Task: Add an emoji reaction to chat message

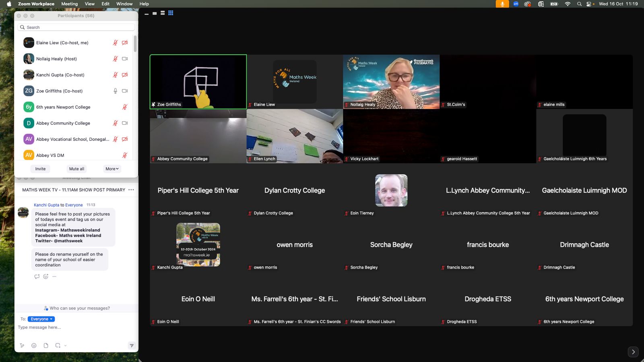Action: pos(46,276)
